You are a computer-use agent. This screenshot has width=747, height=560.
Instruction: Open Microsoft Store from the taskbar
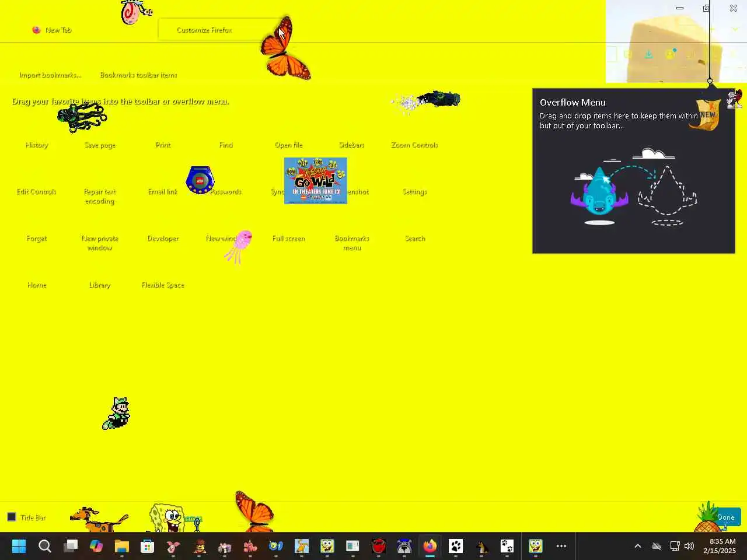point(148,546)
